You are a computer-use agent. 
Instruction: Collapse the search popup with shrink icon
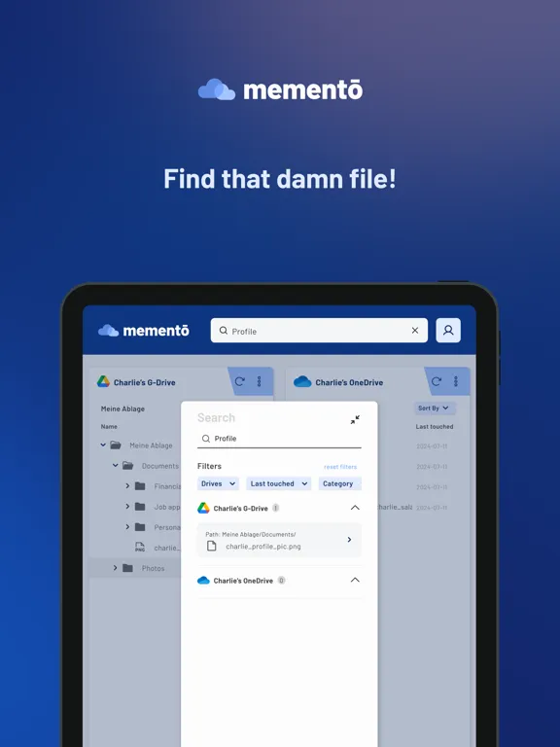(355, 420)
